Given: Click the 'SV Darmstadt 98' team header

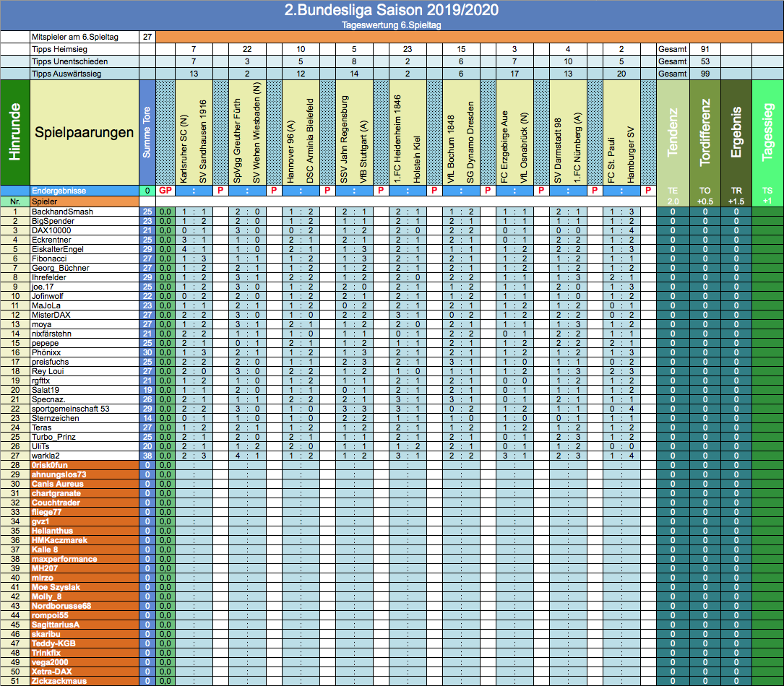Looking at the screenshot, I should pos(559,150).
